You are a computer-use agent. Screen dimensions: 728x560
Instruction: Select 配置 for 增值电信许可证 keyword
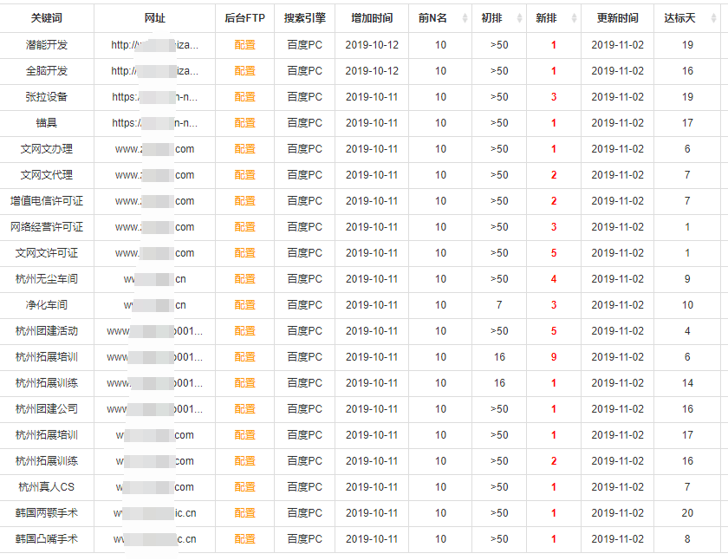244,201
